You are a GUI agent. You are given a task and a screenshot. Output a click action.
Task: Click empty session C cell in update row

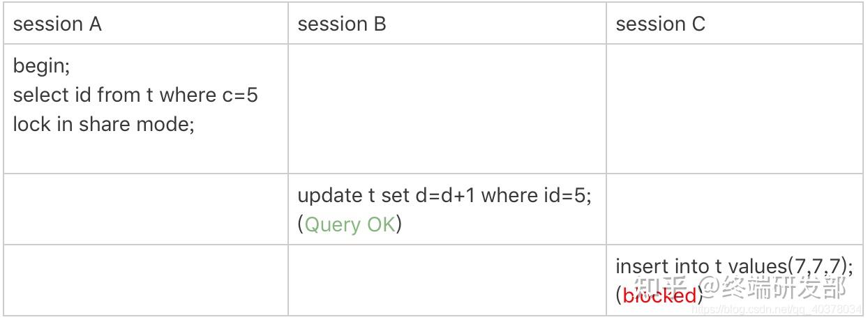pos(734,209)
